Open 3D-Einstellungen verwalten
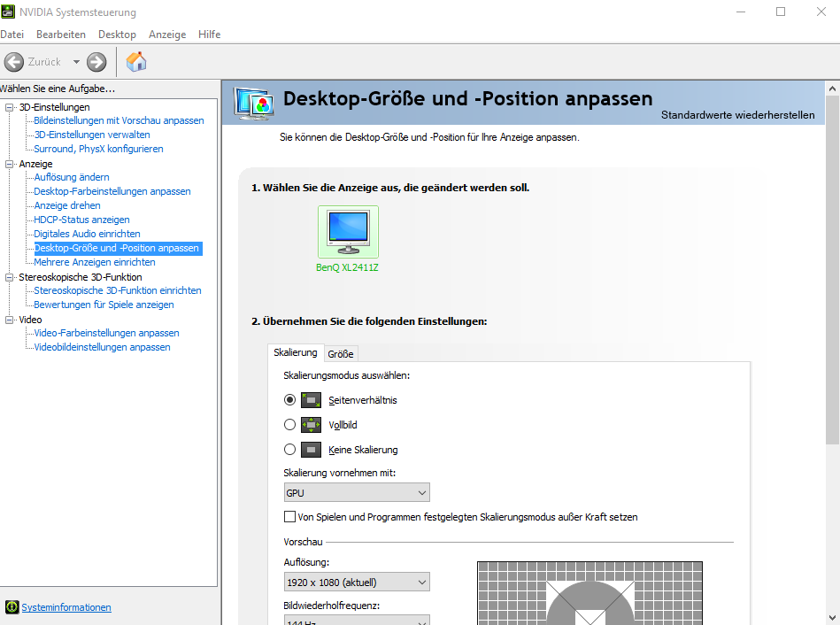This screenshot has height=625, width=840. coord(92,135)
